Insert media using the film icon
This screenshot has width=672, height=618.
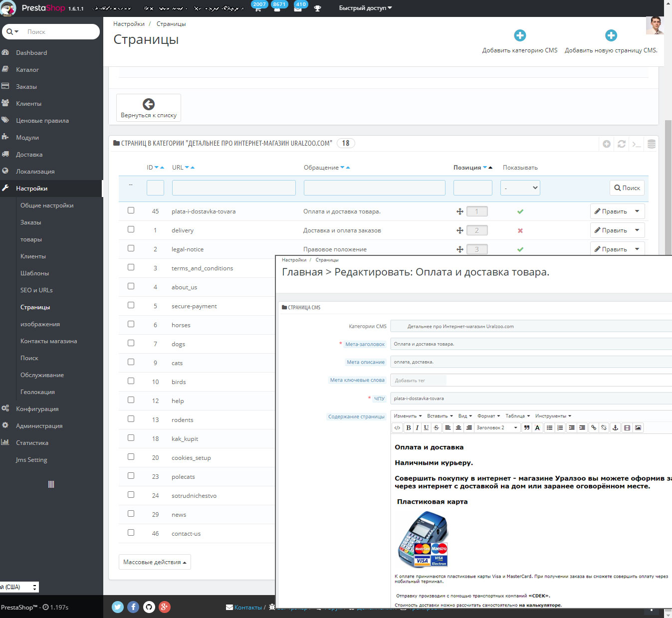coord(627,427)
